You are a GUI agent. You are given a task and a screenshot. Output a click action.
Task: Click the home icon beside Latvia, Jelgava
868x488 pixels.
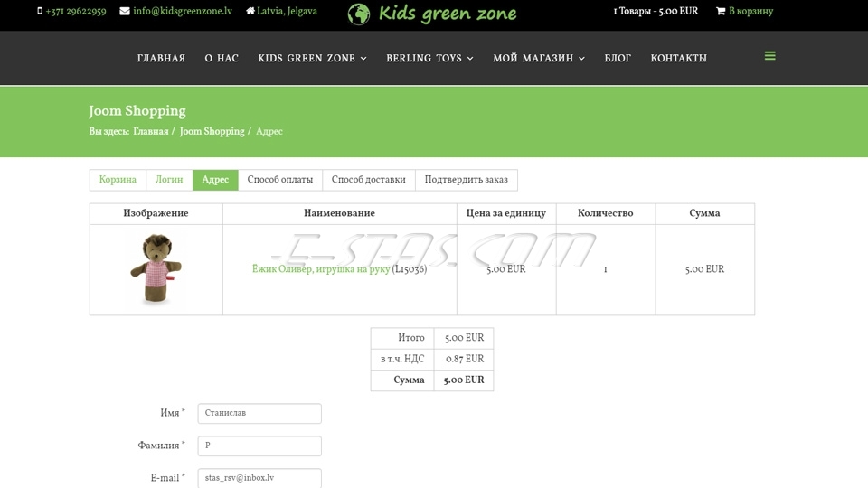pos(250,11)
